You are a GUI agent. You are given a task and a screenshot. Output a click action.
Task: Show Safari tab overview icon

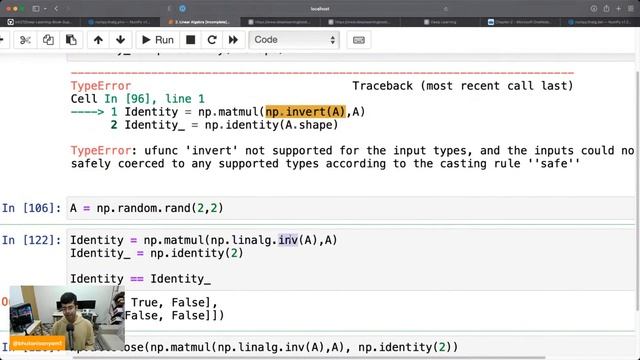point(631,9)
